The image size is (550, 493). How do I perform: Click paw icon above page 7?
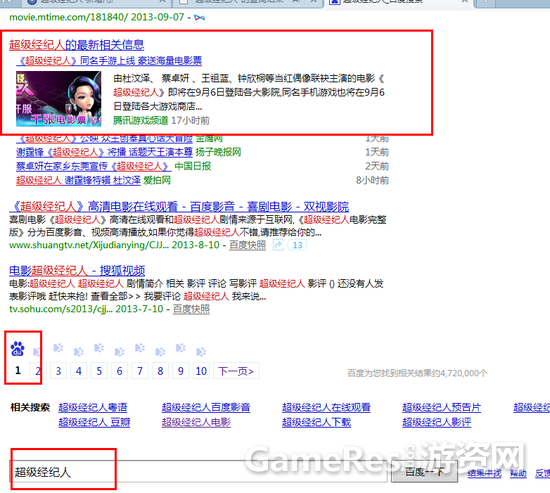point(140,348)
